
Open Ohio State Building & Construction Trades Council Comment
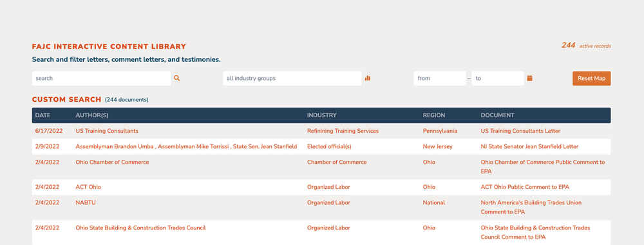click(x=535, y=232)
